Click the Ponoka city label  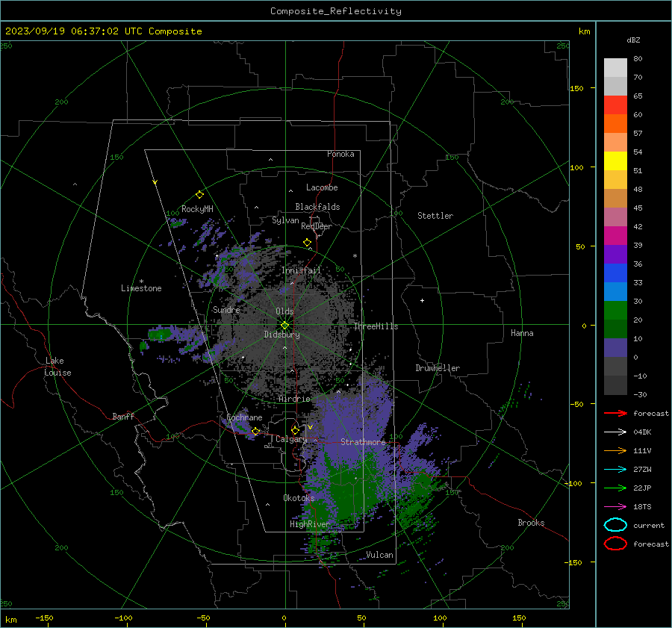point(340,154)
